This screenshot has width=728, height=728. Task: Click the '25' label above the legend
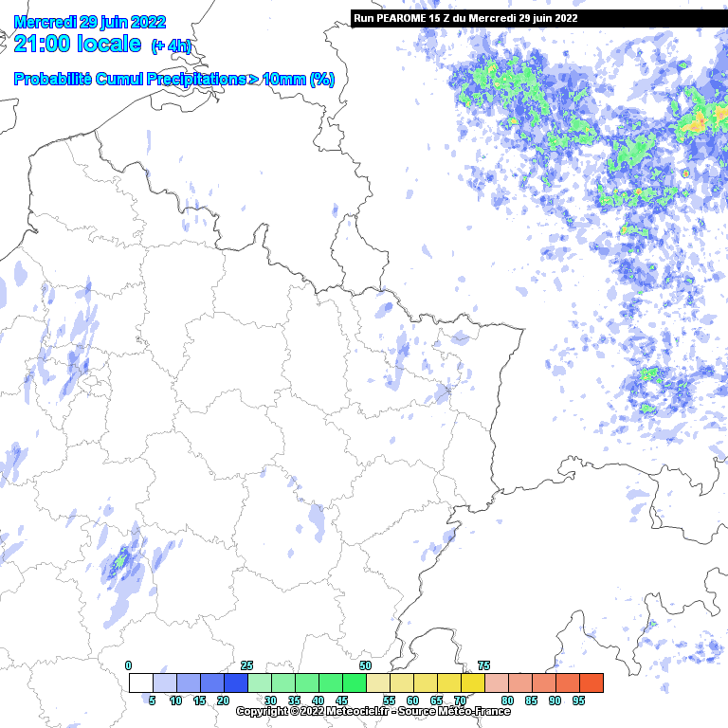coord(246,665)
